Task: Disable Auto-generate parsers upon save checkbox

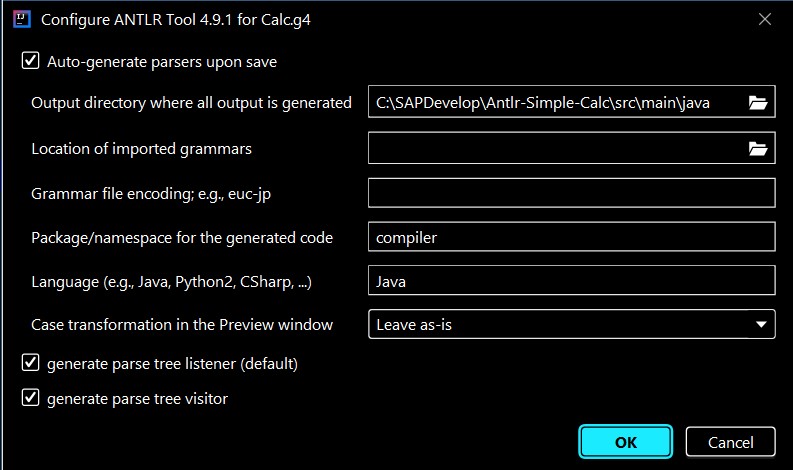Action: pyautogui.click(x=30, y=61)
